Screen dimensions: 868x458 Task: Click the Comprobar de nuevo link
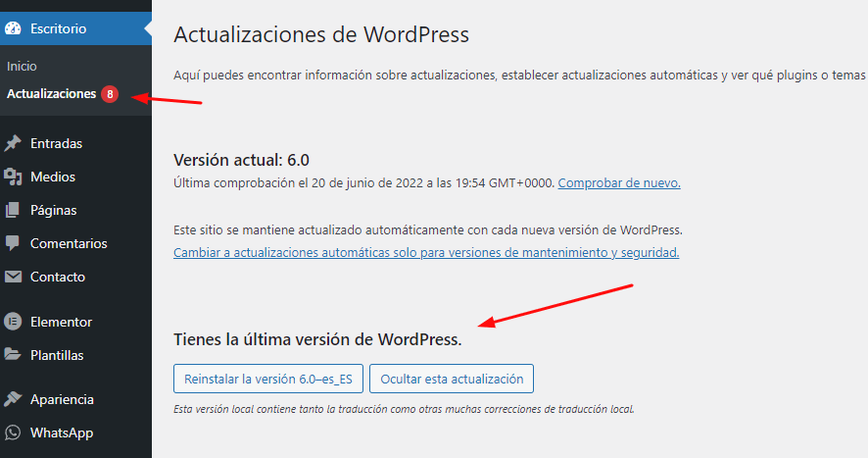coord(619,183)
